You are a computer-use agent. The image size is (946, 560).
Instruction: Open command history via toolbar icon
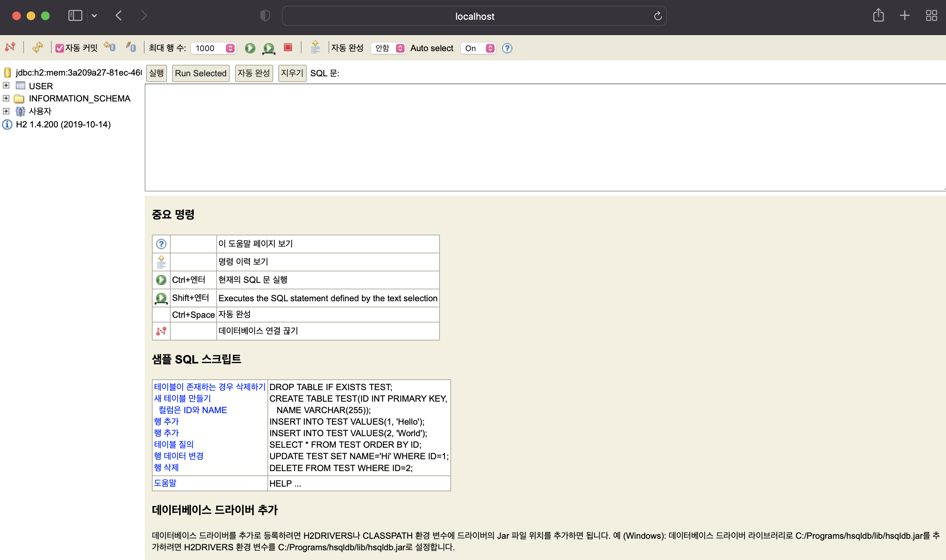(315, 47)
